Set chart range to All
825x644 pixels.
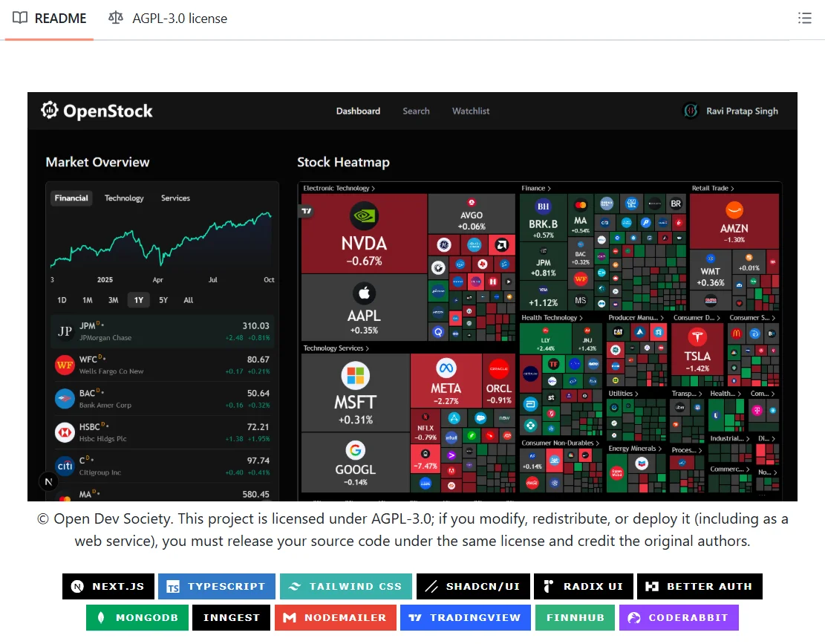[x=189, y=300]
